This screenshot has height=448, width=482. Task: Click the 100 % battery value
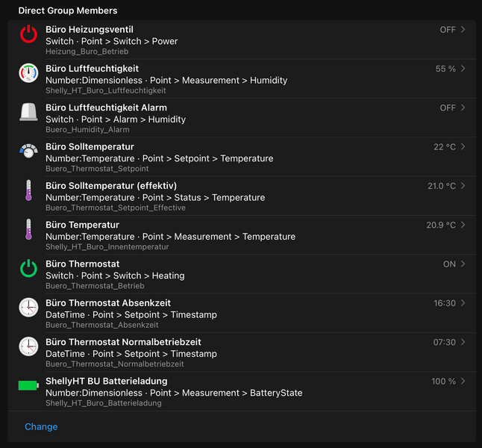[443, 382]
